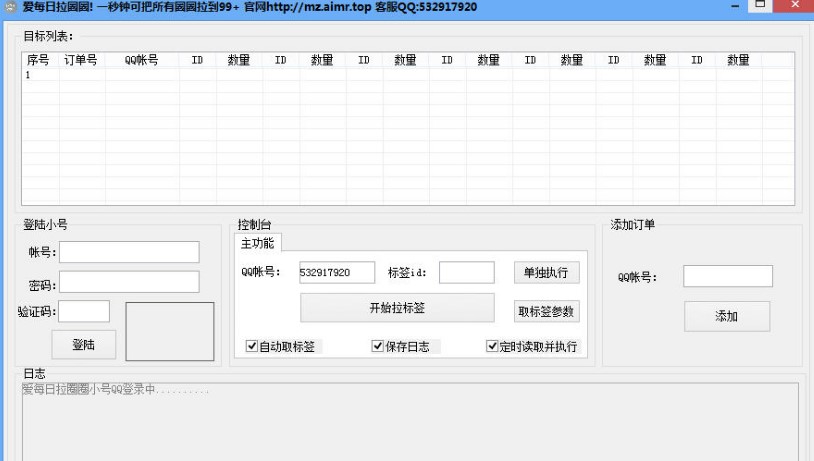Viewport: 814px width, 461px height.
Task: Click the QQ帐号 column header in the list
Action: tap(142, 60)
